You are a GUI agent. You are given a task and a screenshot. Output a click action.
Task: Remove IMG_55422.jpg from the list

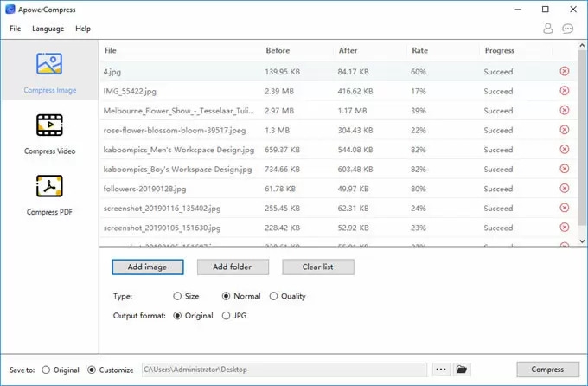click(x=565, y=91)
